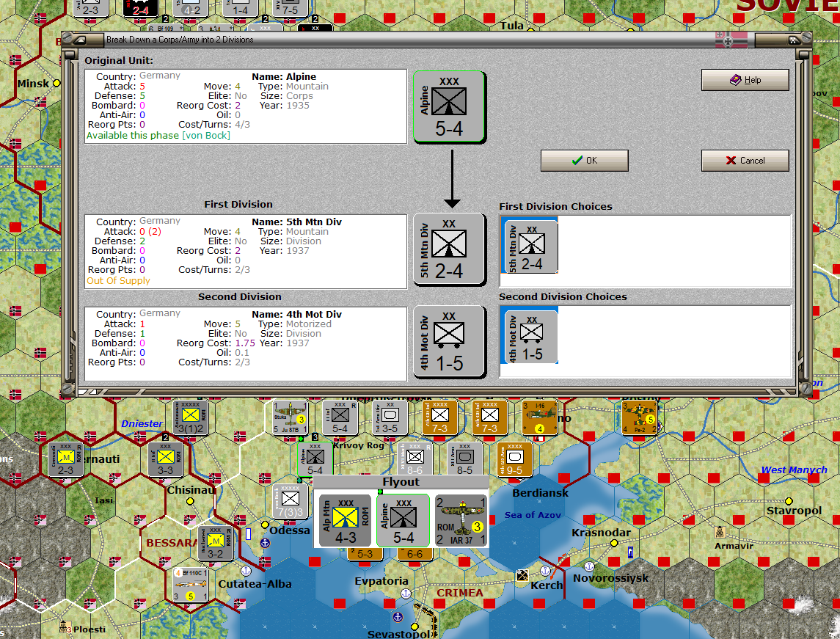Viewport: 840px width, 639px height.
Task: Click the OK button with green checkmark
Action: click(584, 160)
